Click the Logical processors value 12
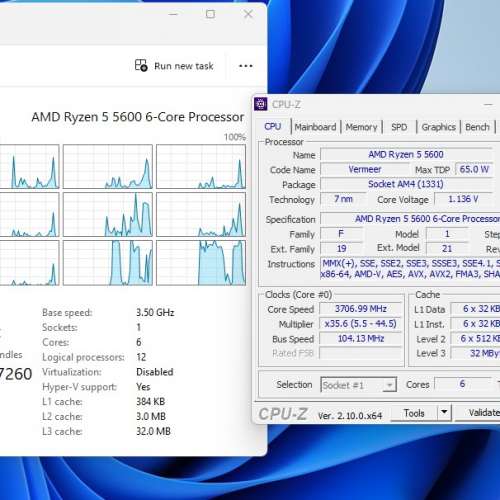500x500 pixels. point(141,357)
